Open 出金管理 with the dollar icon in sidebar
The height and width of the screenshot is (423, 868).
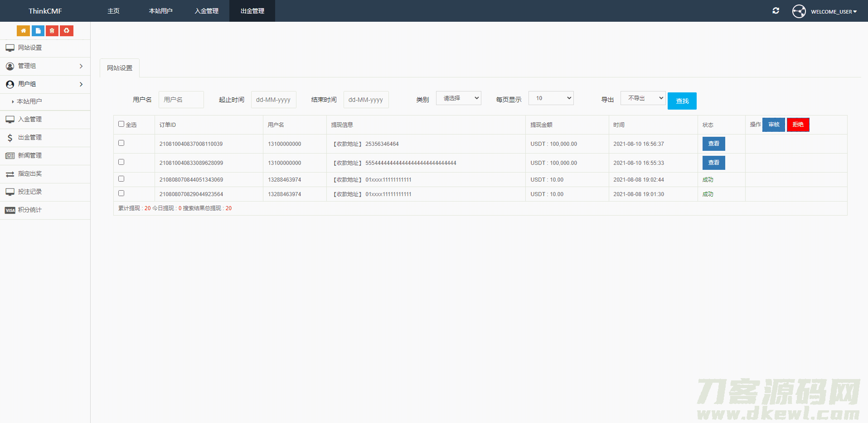[30, 138]
